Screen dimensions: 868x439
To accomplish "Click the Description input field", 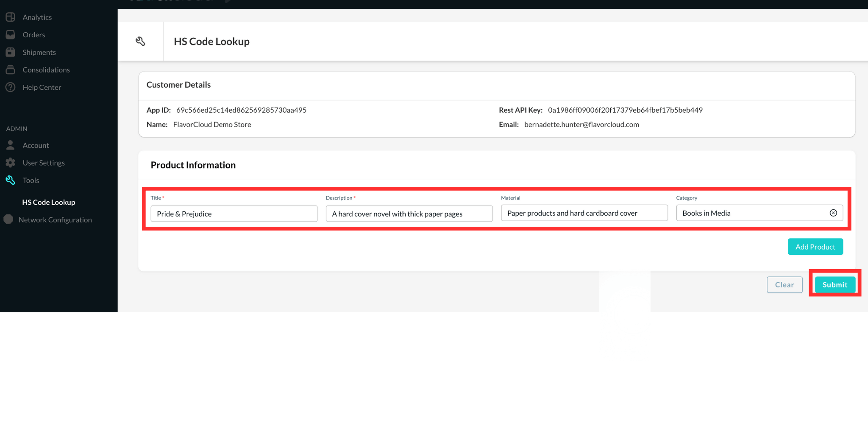I will pyautogui.click(x=409, y=214).
